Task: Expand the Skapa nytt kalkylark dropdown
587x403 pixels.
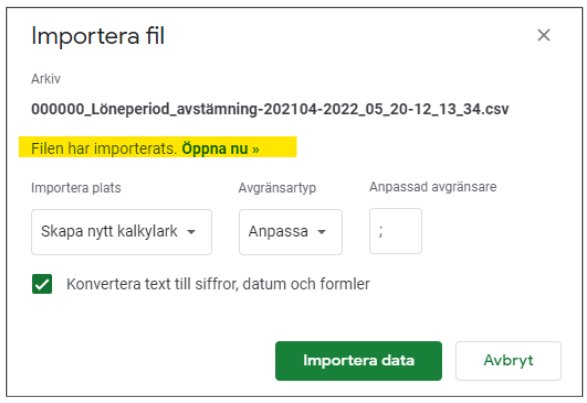Action: [x=122, y=232]
